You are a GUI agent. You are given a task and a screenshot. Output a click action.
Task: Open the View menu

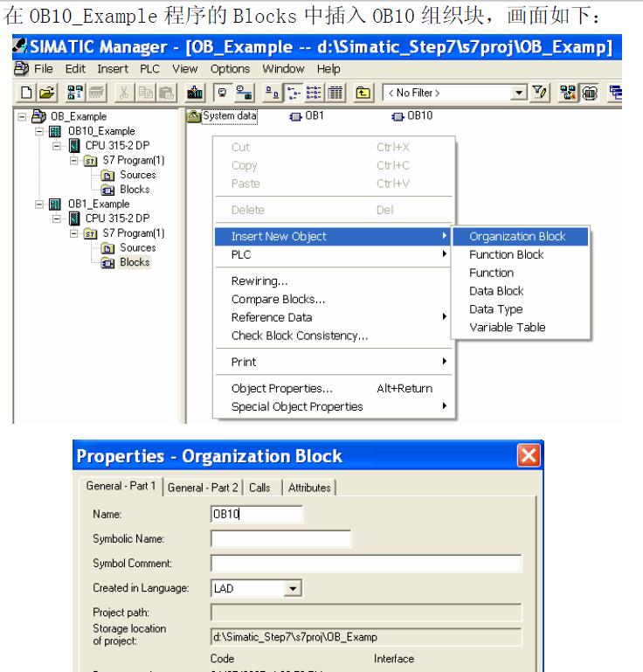184,68
